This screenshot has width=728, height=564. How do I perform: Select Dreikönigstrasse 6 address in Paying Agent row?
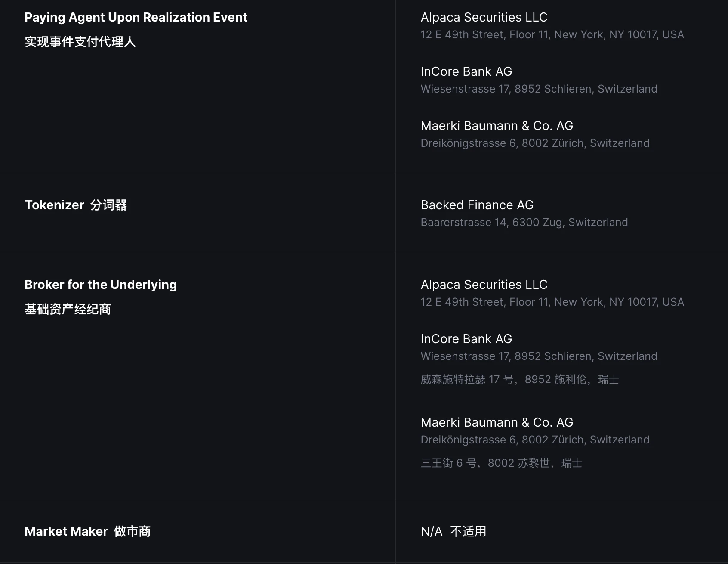pyautogui.click(x=535, y=143)
